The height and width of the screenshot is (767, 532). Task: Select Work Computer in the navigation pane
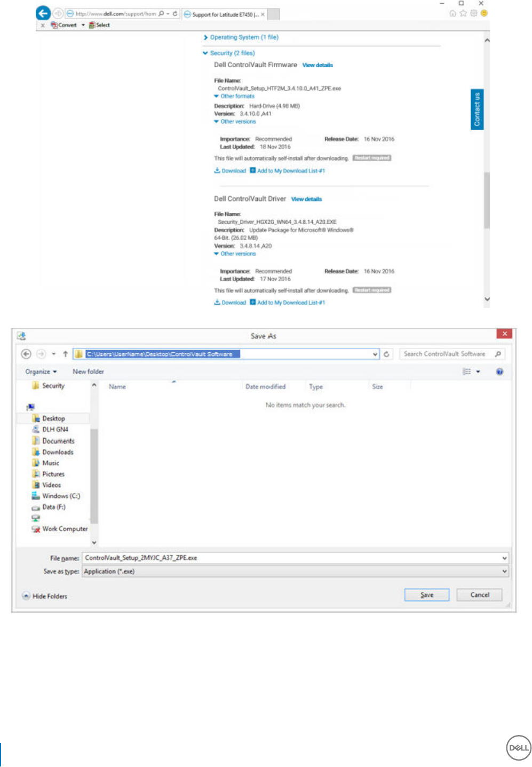(x=60, y=529)
